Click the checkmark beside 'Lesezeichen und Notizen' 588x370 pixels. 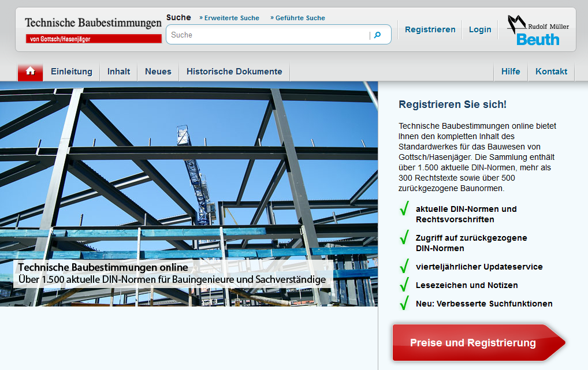click(404, 284)
